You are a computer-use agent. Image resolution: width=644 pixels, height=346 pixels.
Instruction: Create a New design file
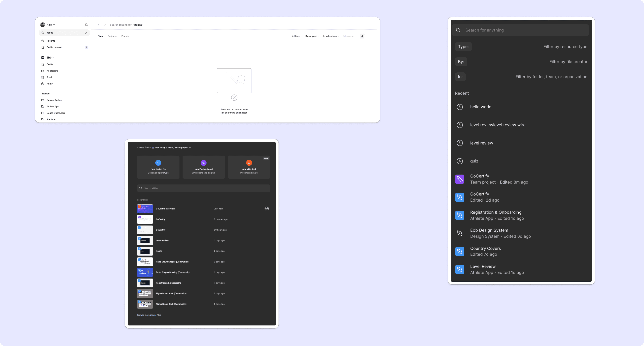pyautogui.click(x=158, y=167)
